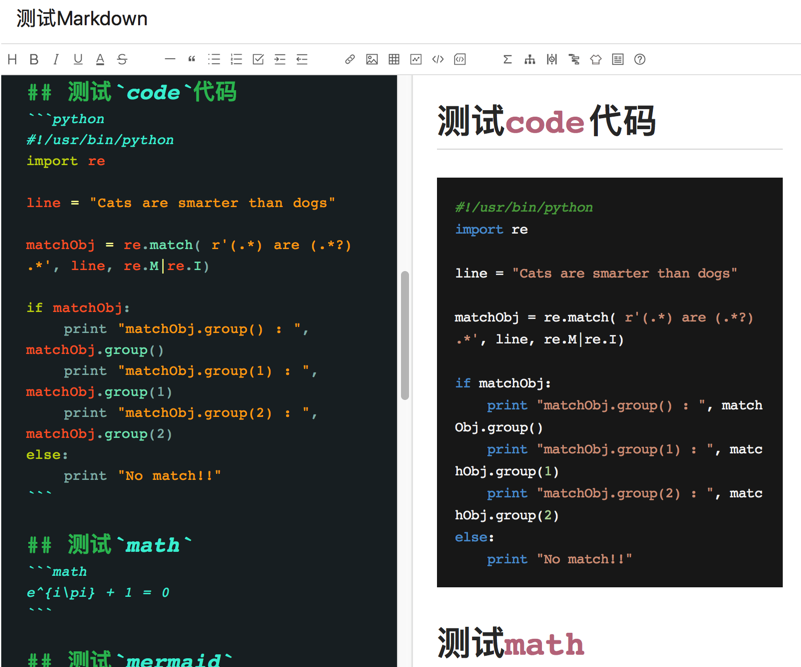Click editor line with "Cats are smarter than dogs"

(181, 203)
